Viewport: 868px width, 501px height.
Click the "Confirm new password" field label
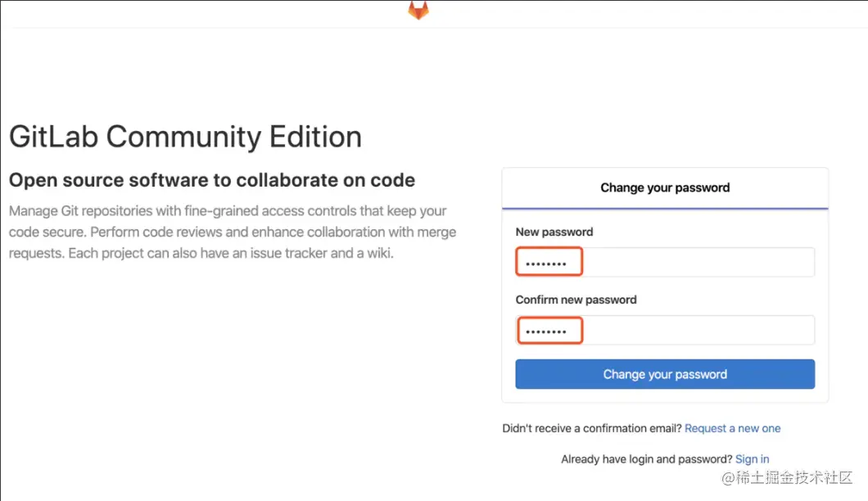click(576, 300)
